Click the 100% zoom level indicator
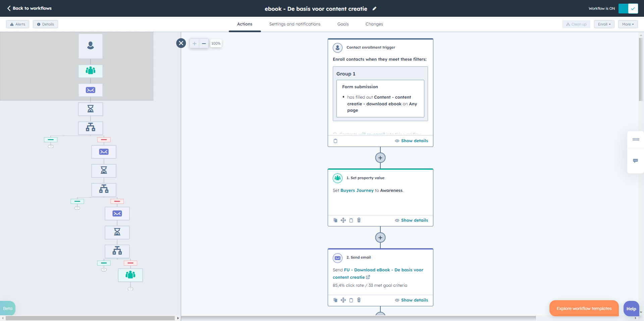Image resolution: width=644 pixels, height=321 pixels. point(216,43)
